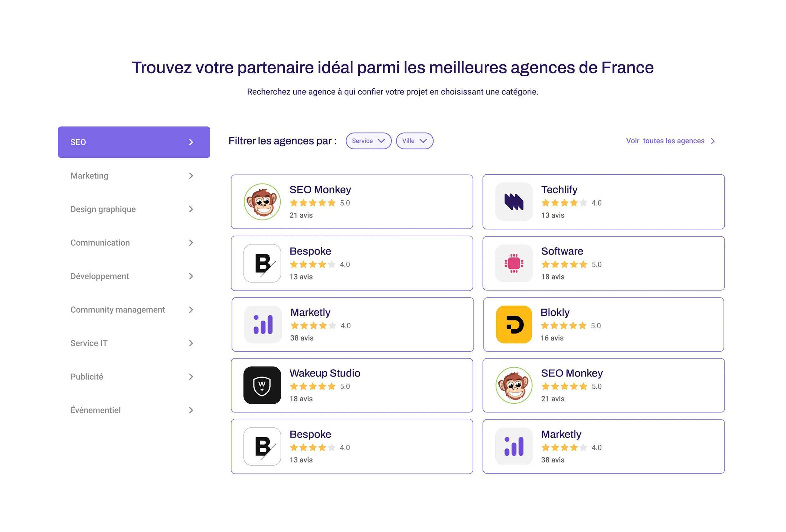Click the Software agency's star rating
Image resolution: width=786 pixels, height=532 pixels.
(564, 264)
